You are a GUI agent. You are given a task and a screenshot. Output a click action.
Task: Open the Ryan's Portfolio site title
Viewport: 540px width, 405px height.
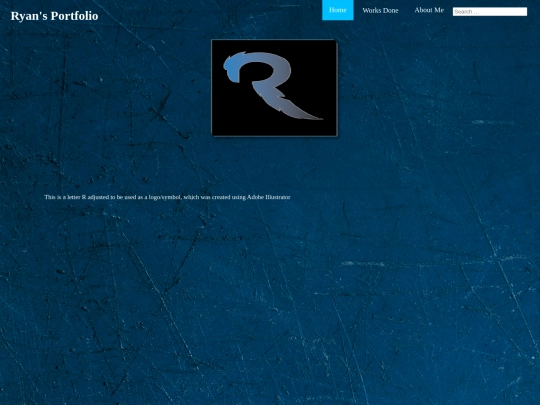[x=54, y=16]
